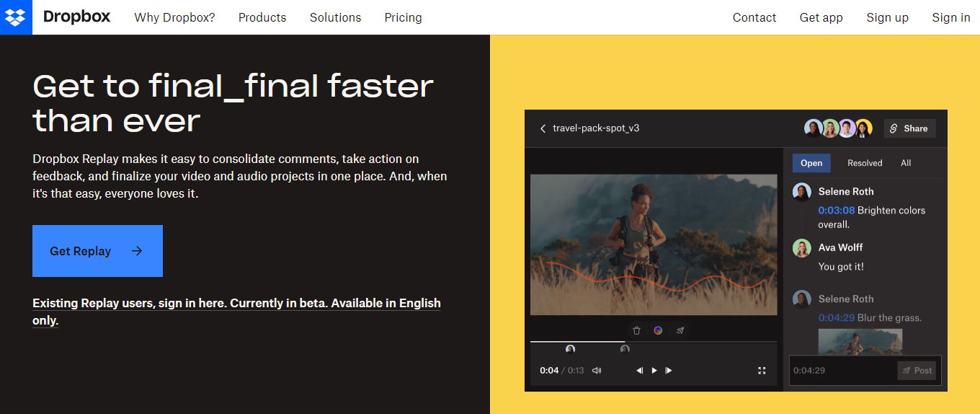Image resolution: width=980 pixels, height=414 pixels.
Task: Click Selene Roth's avatar by Blur the grass
Action: (802, 299)
